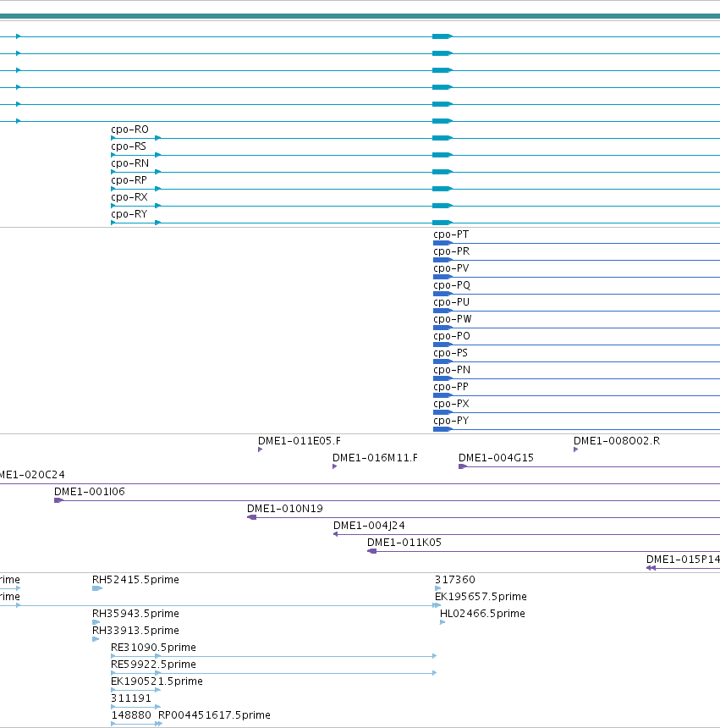Click the 317360 EST label
The height and width of the screenshot is (728, 720).
click(454, 580)
